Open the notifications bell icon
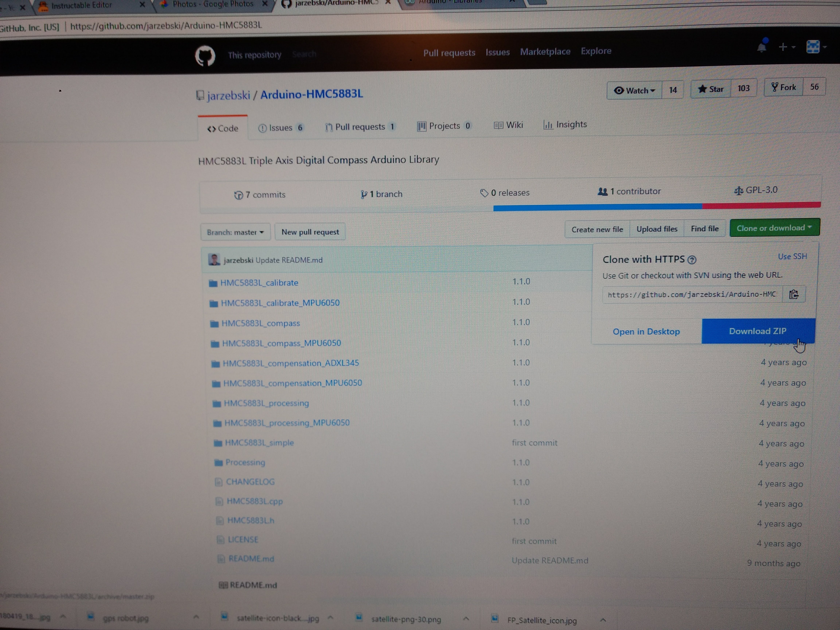This screenshot has height=630, width=840. (x=761, y=47)
